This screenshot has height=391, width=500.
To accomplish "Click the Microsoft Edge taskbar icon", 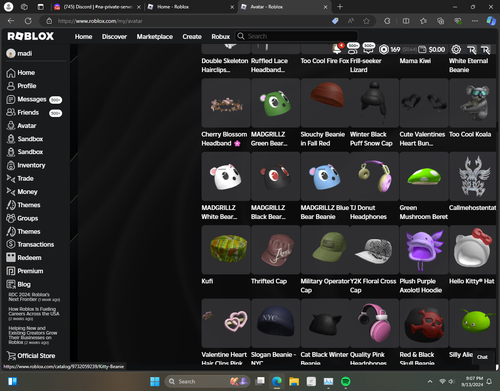I will click(277, 381).
